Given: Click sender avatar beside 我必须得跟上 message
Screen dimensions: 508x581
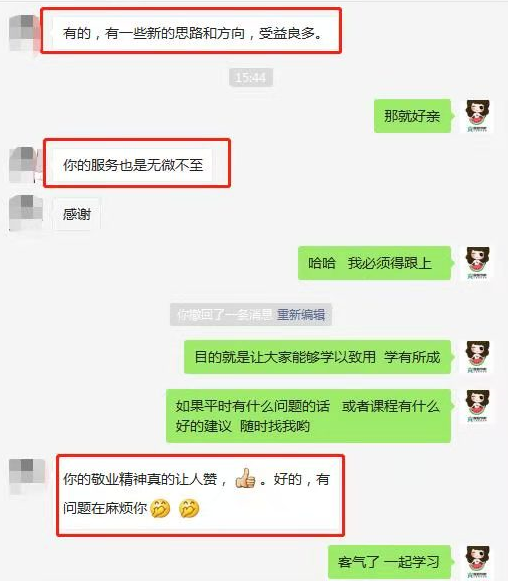Looking at the screenshot, I should pyautogui.click(x=477, y=263).
